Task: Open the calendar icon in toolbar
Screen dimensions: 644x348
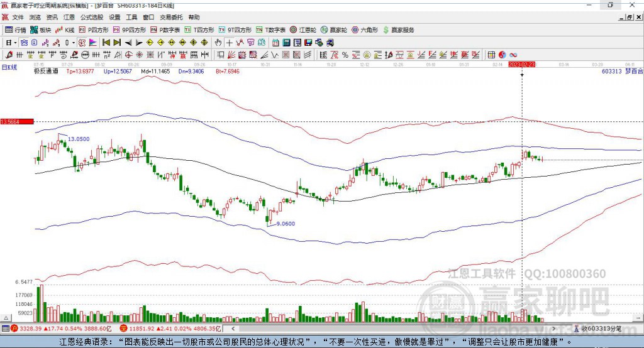Action: pos(275,43)
